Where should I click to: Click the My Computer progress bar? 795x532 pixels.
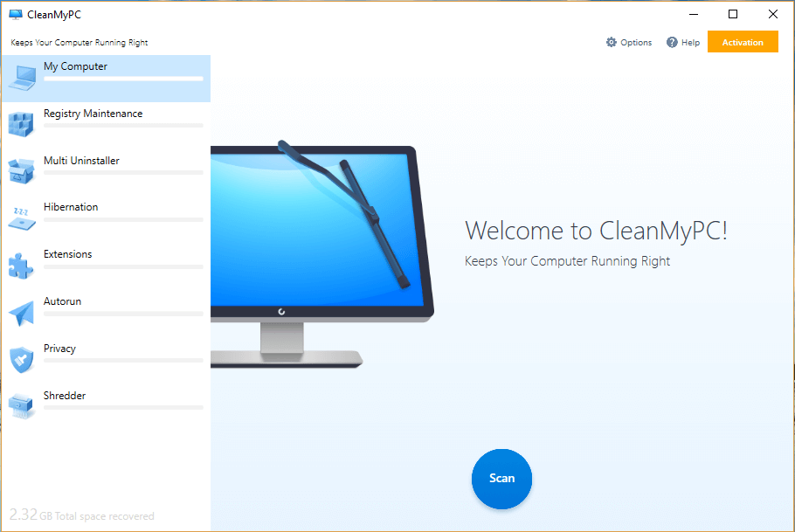click(123, 79)
